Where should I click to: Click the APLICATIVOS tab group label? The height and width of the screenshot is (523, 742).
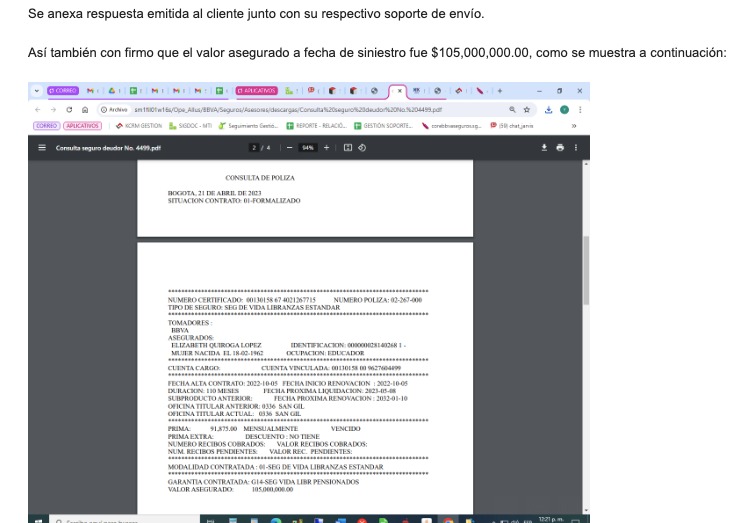(x=257, y=90)
